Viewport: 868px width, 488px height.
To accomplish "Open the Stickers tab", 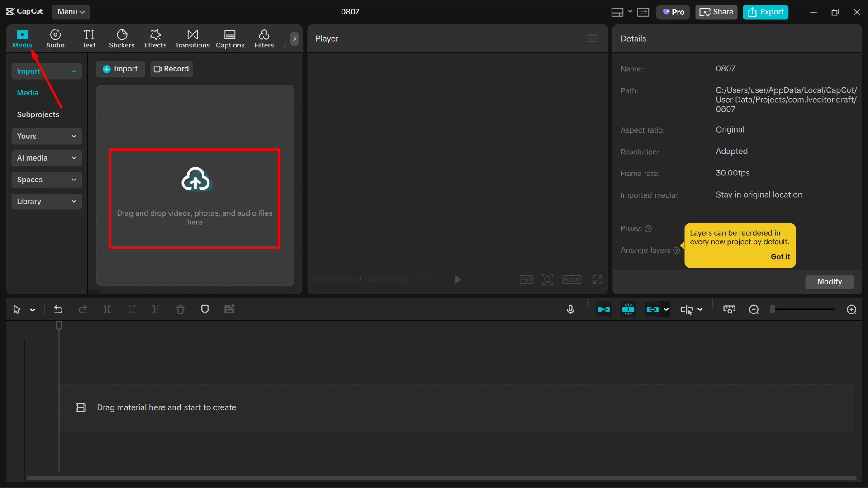I will click(x=122, y=39).
